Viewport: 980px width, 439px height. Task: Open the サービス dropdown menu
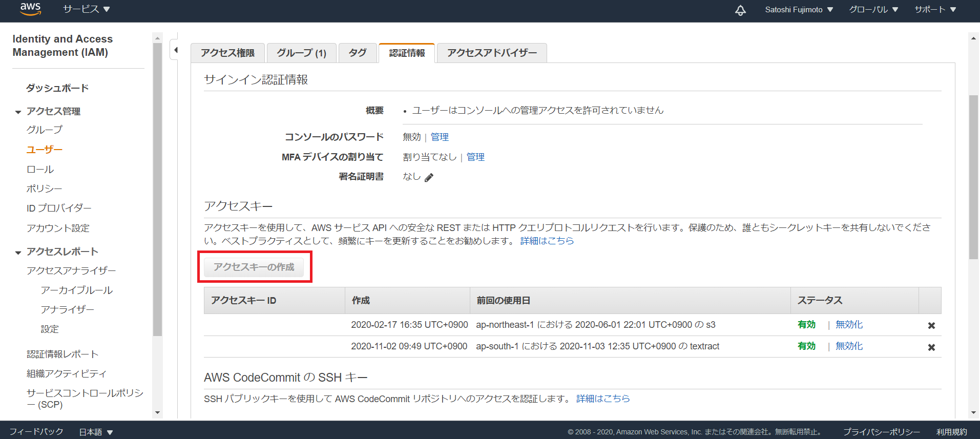[x=86, y=9]
